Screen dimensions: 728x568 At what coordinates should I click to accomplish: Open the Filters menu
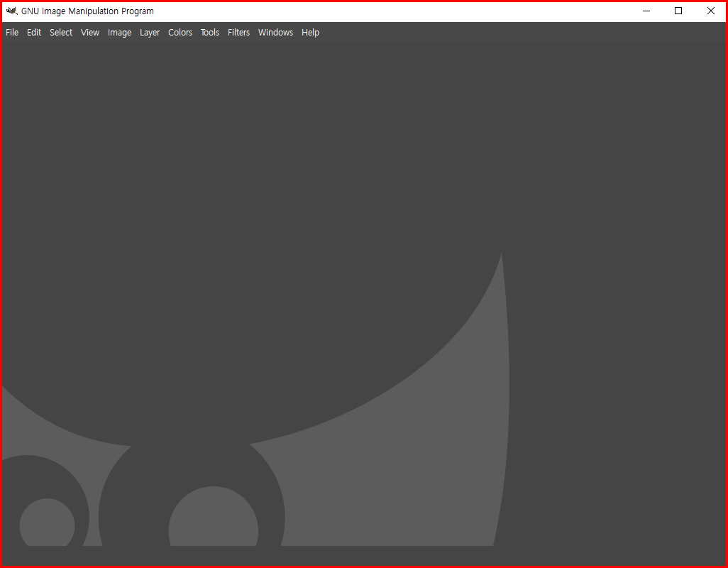point(238,33)
